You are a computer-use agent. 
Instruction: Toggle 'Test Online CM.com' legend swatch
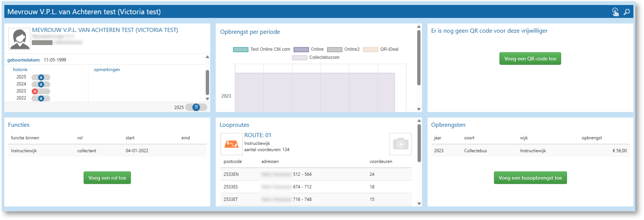tap(240, 49)
